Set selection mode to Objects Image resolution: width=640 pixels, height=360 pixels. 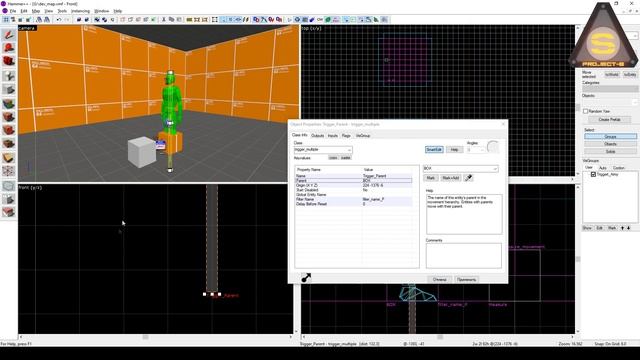click(610, 144)
